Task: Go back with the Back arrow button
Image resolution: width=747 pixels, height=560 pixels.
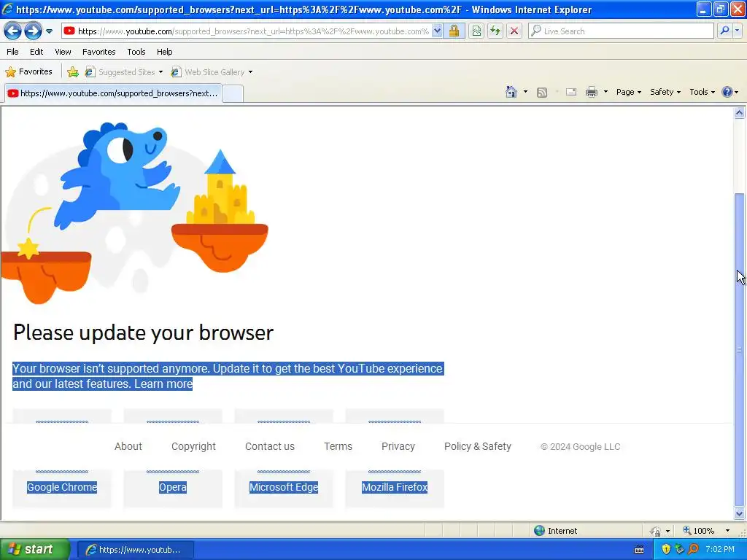Action: click(13, 31)
